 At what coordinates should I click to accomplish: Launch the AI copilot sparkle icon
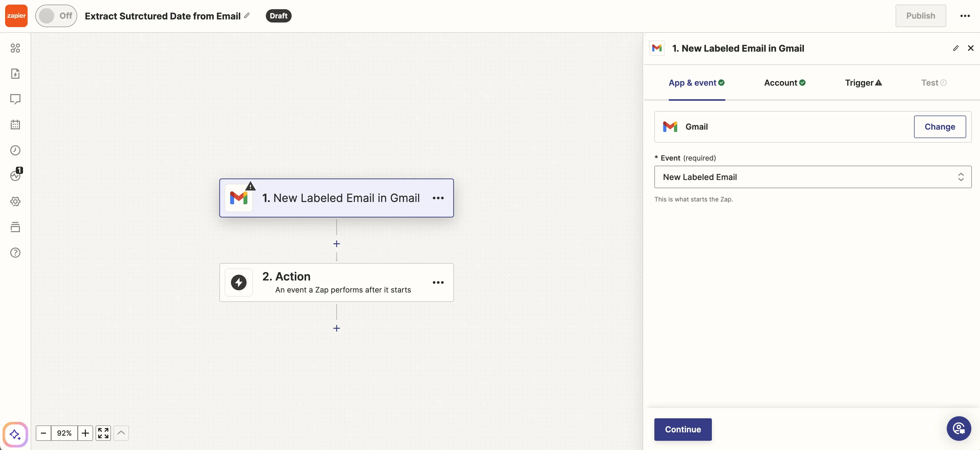click(15, 434)
